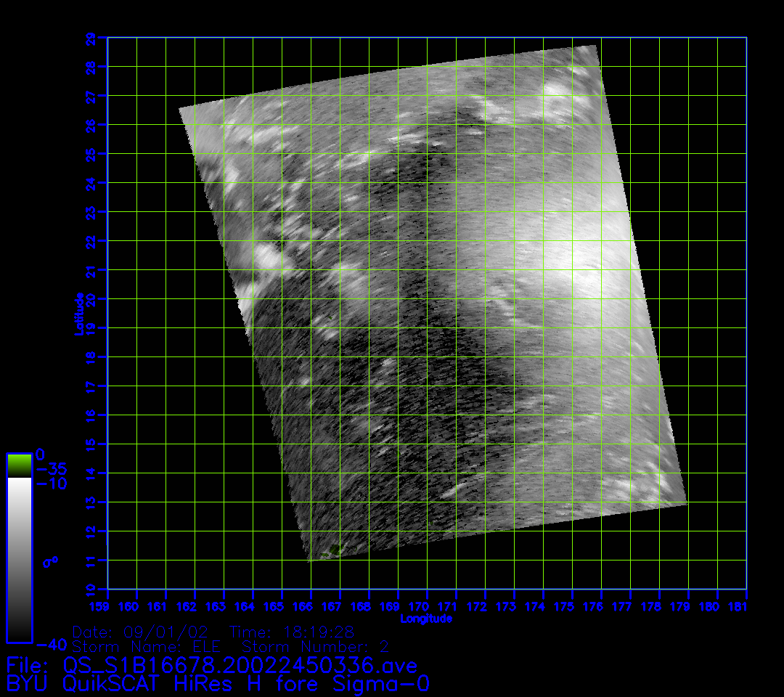Click the longitude tick label 159
This screenshot has height=697, width=784.
[99, 607]
